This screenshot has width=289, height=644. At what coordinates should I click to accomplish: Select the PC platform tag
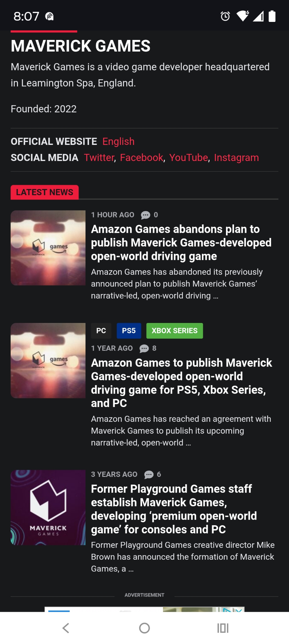click(x=101, y=331)
